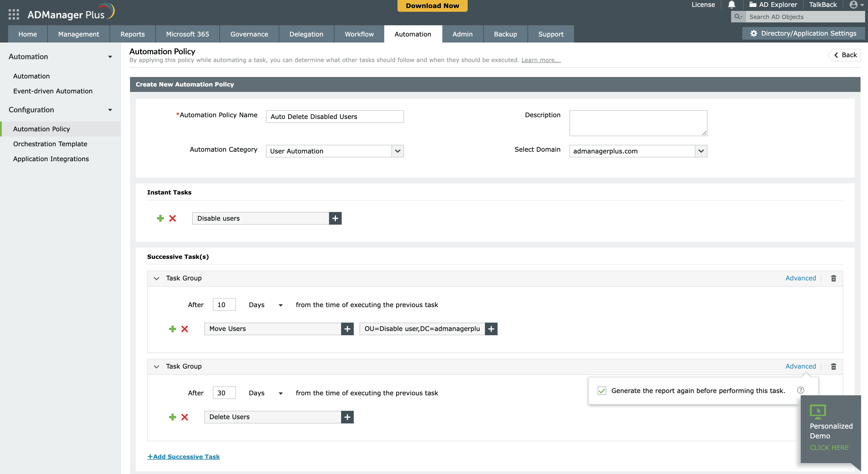Collapse the first Task Group chevron
The height and width of the screenshot is (474, 868).
156,278
